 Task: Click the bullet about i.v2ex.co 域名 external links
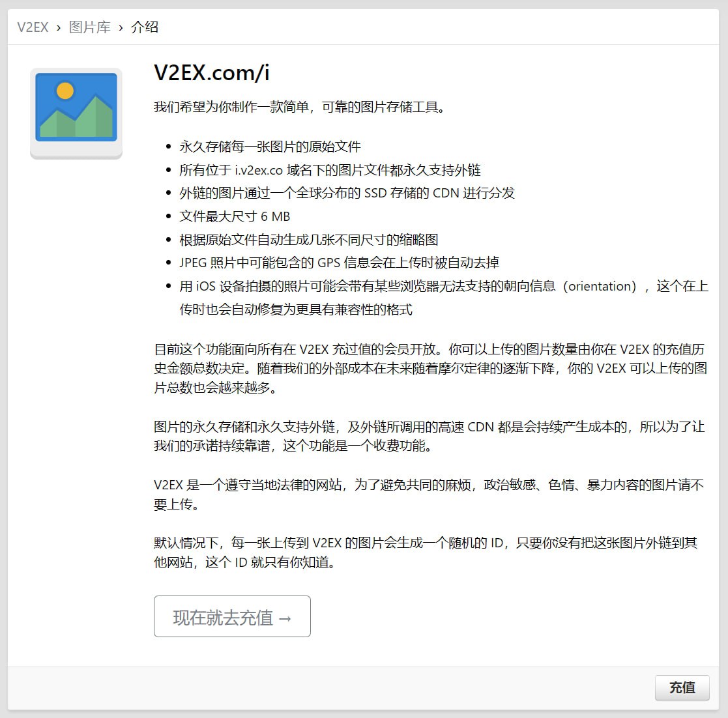(x=330, y=170)
